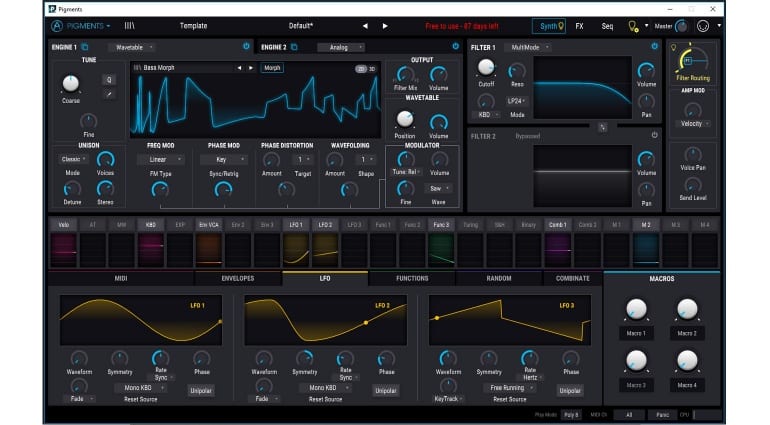
Task: Click the Q quantize tuning button
Action: click(x=109, y=80)
